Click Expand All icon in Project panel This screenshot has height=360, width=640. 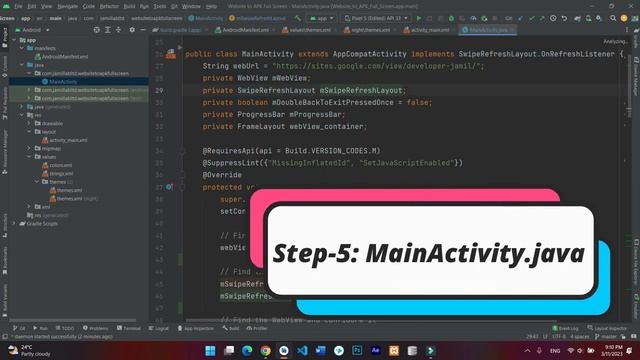[108, 30]
